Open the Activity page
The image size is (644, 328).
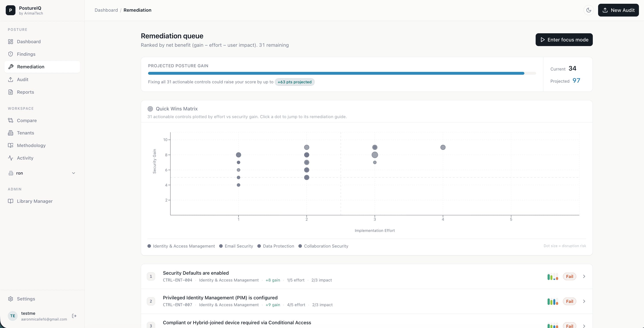(42, 158)
